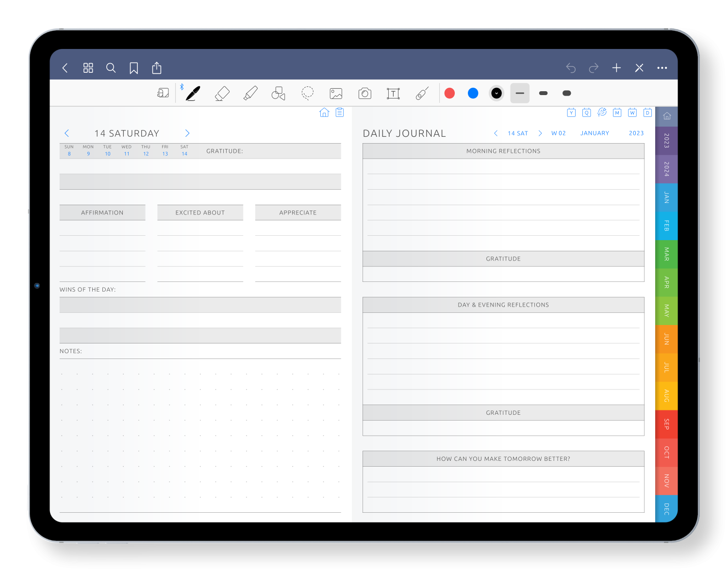Go to previous day beside 14 SATURDAY
The image size is (728, 570).
67,133
